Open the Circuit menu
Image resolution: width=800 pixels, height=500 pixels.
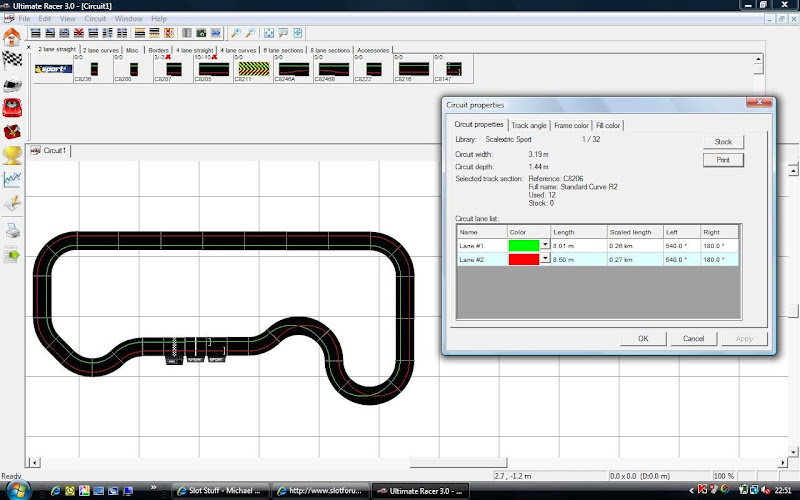click(93, 19)
